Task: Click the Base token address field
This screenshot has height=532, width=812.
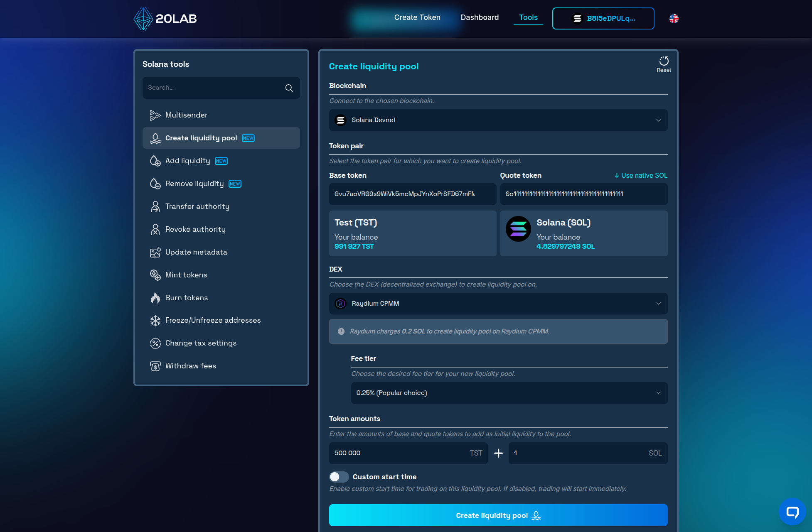Action: coord(412,194)
